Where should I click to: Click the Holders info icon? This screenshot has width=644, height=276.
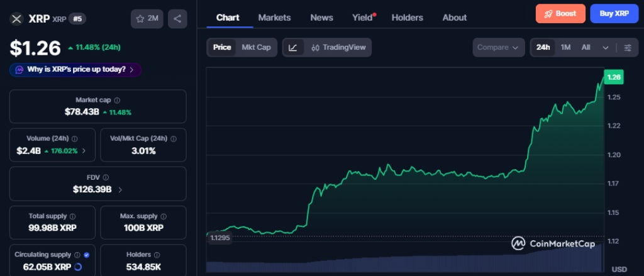157,255
